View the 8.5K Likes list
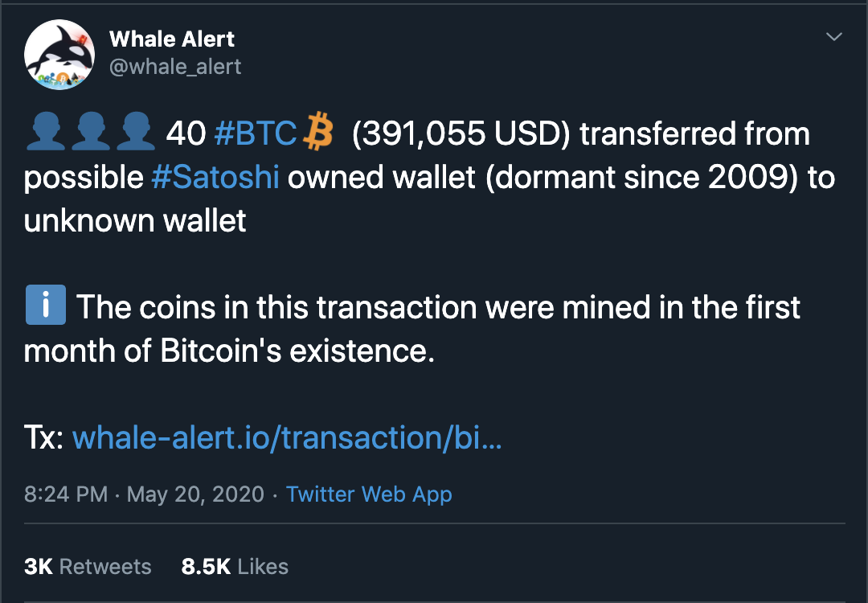Screen dimensions: 868x603 (x=235, y=566)
